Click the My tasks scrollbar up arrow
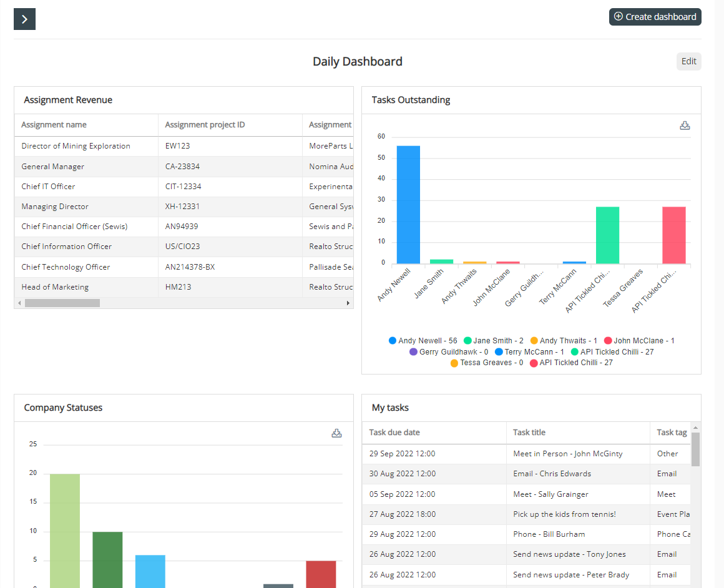 (695, 427)
